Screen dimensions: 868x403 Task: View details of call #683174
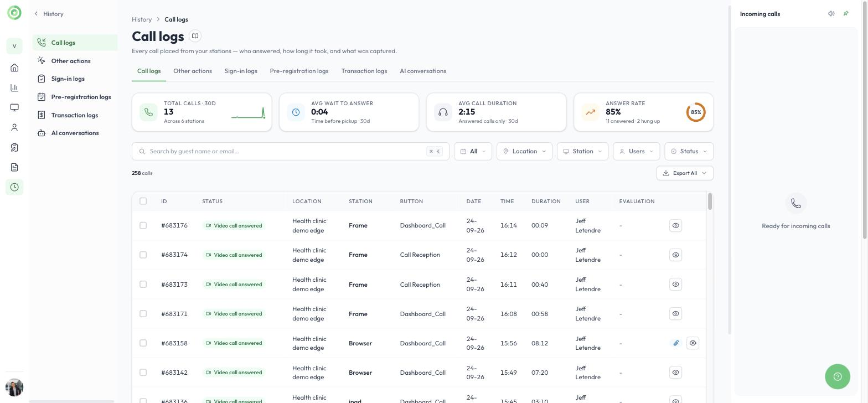click(675, 255)
